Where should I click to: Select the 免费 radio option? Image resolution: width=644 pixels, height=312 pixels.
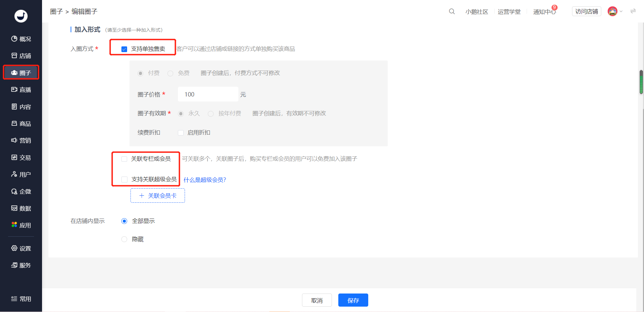click(x=171, y=73)
